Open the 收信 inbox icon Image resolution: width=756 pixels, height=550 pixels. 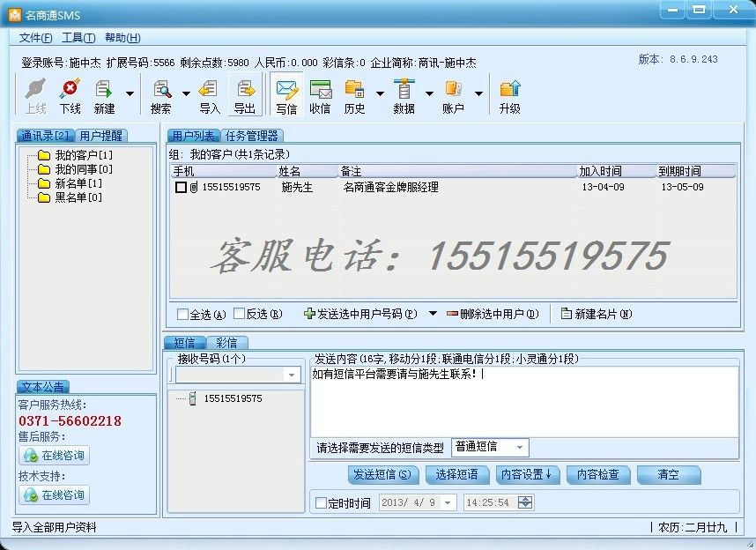(320, 95)
